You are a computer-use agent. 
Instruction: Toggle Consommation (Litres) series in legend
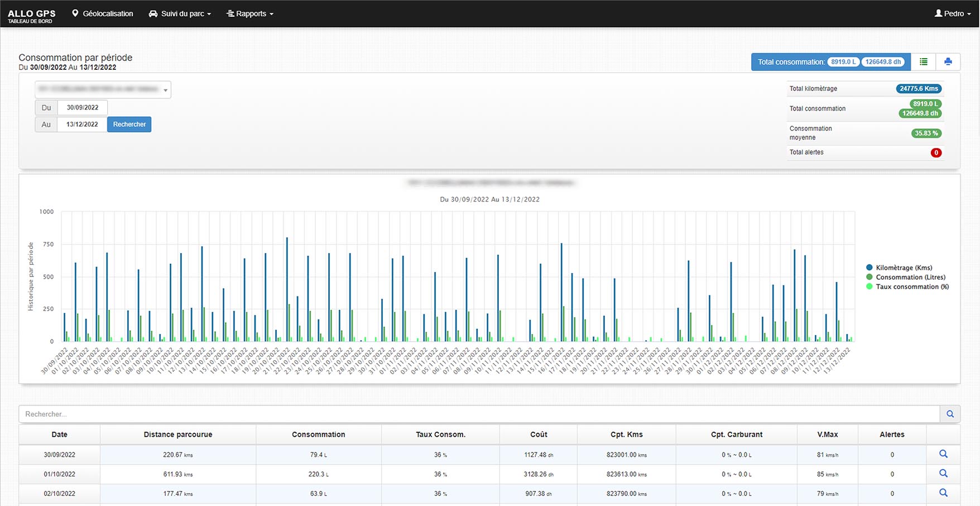pos(910,277)
